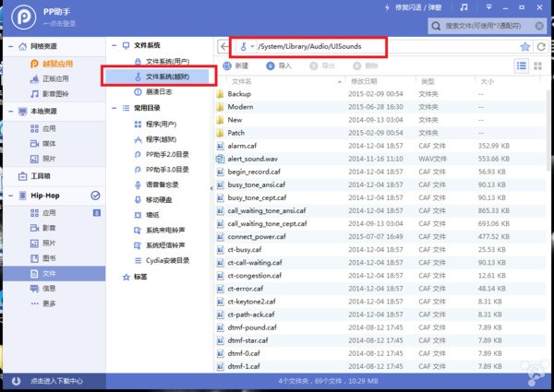Click 点击进入下载中心 download center
This screenshot has height=392, width=554.
point(56,381)
